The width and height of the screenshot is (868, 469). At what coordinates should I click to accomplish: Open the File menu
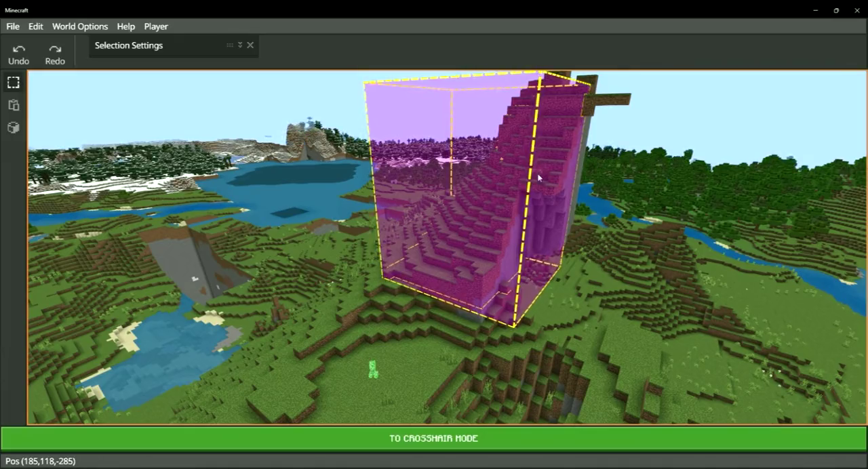[13, 26]
